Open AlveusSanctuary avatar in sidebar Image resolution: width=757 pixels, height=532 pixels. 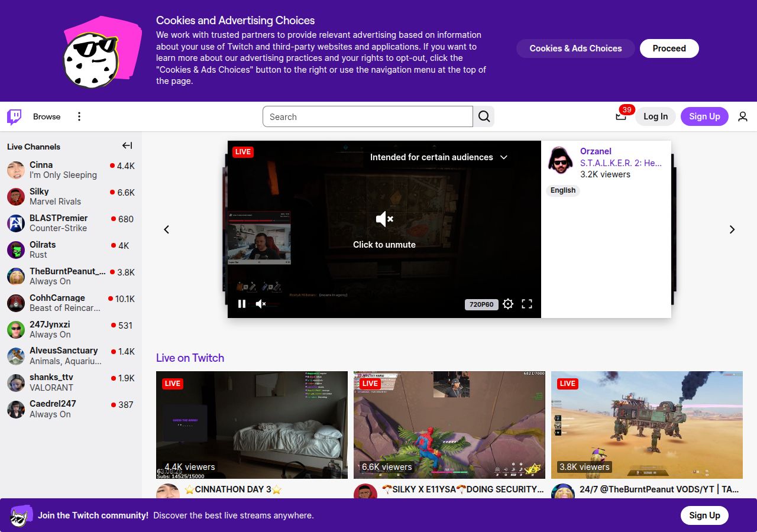16,356
